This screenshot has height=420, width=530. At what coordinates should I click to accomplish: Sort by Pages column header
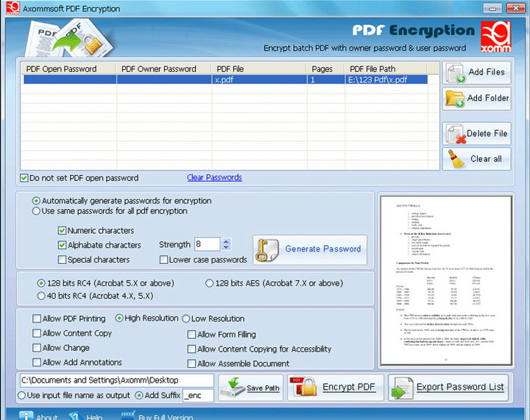325,69
